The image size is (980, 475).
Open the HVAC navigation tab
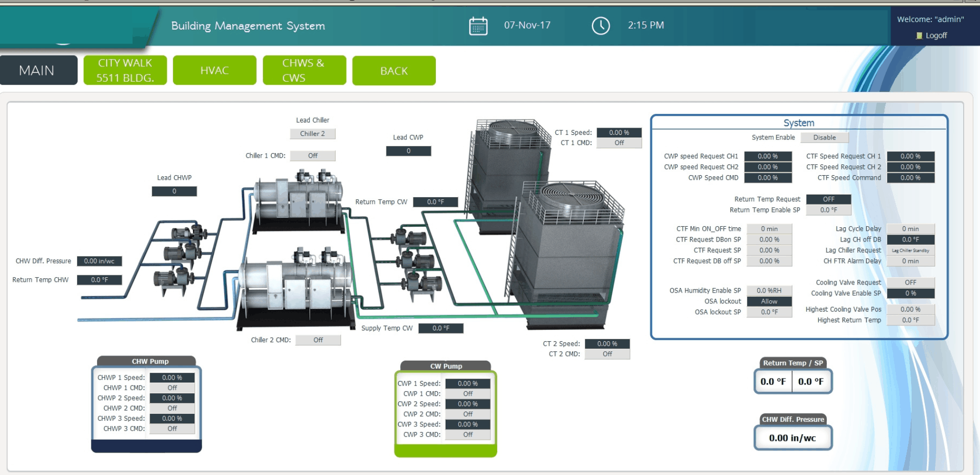pos(214,70)
